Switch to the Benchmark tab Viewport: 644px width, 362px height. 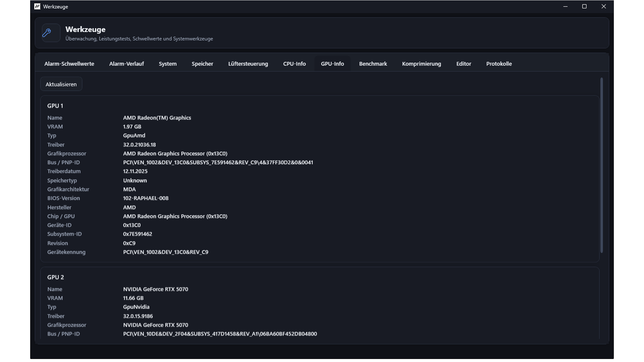pyautogui.click(x=373, y=64)
